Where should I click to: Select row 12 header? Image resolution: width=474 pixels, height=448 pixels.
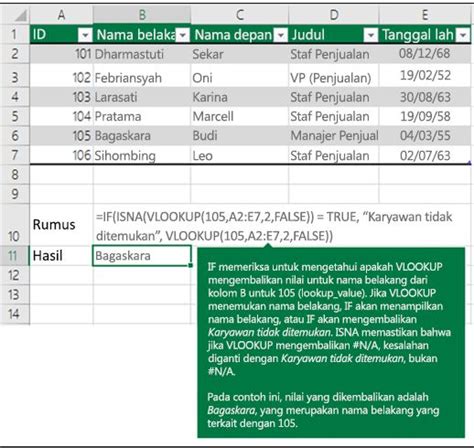(15, 275)
